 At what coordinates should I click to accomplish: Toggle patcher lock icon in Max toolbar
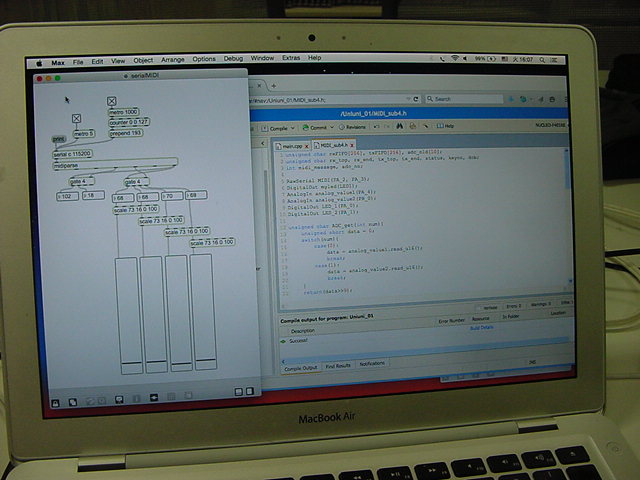[x=56, y=404]
